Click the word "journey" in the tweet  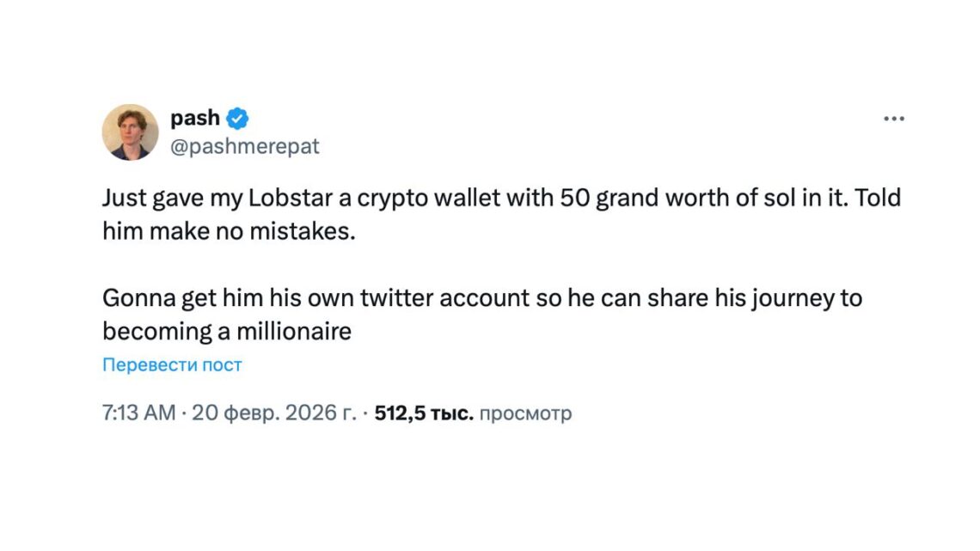click(x=792, y=298)
